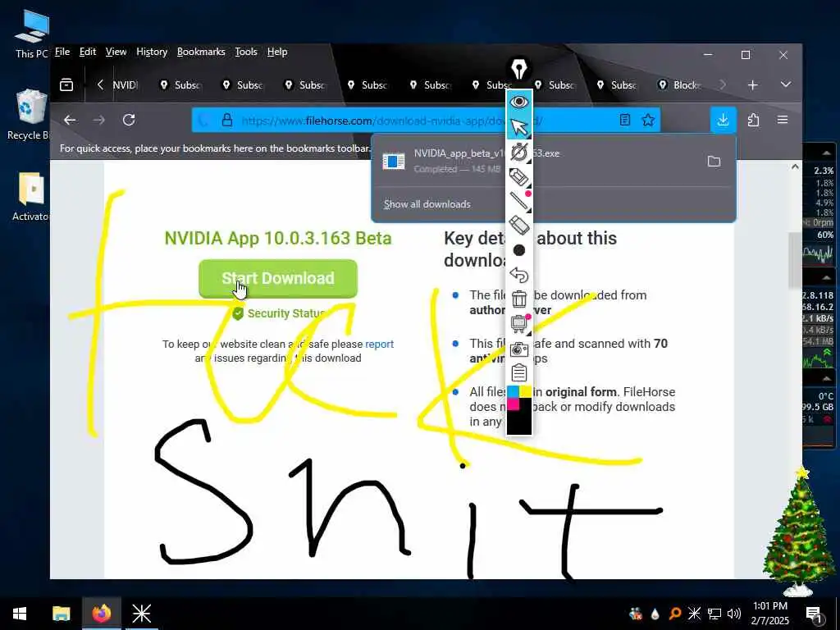Click the page scrollbar up arrow
This screenshot has width=840, height=630.
[795, 167]
